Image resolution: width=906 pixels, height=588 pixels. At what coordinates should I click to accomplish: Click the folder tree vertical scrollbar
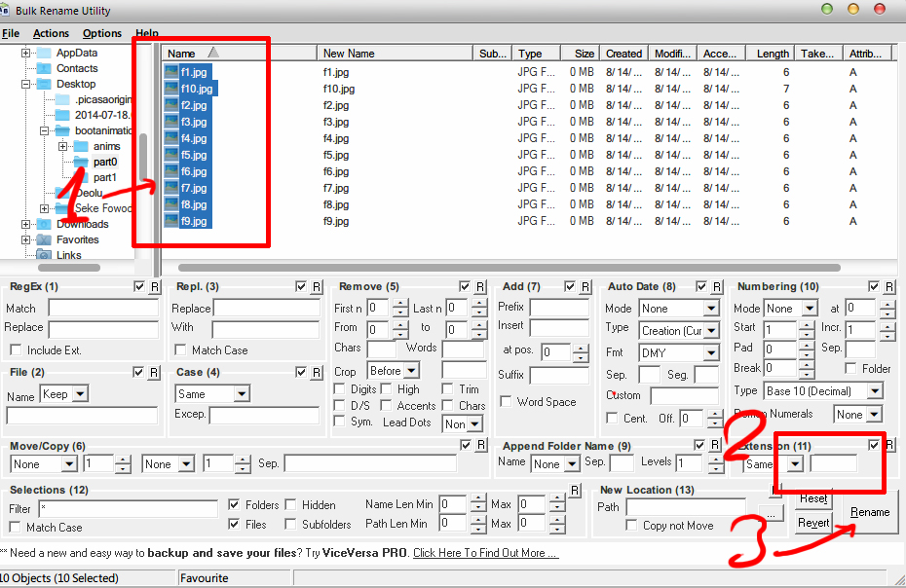coord(142,157)
